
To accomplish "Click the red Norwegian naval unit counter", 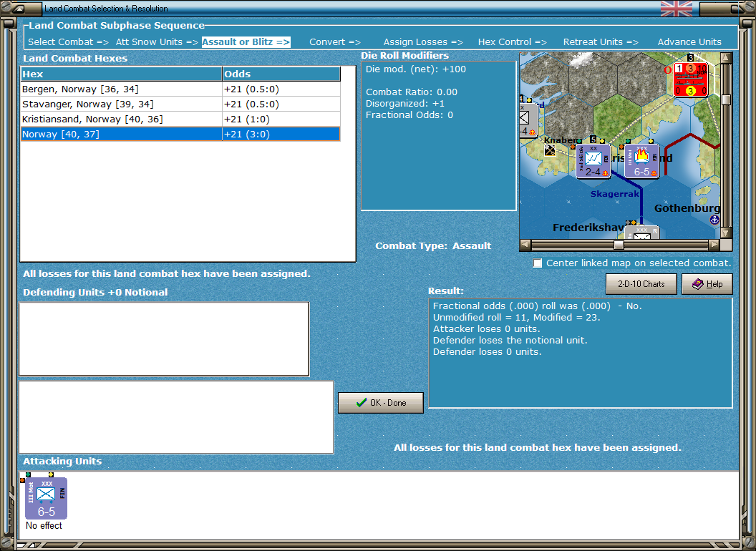I will point(690,79).
